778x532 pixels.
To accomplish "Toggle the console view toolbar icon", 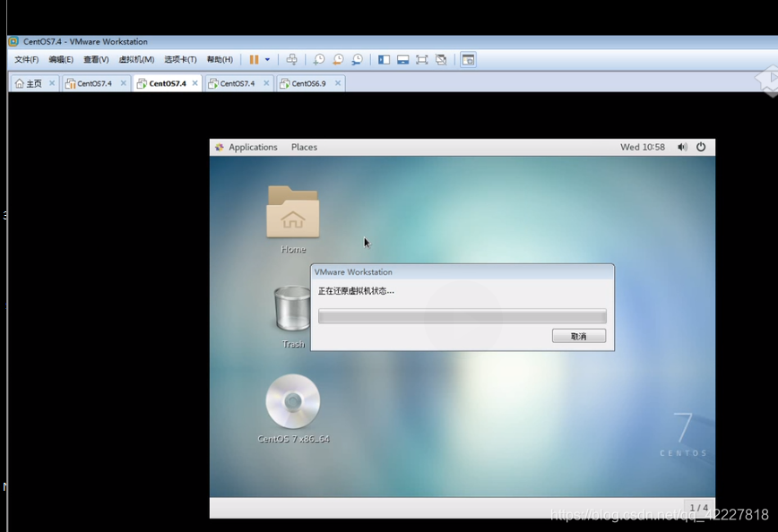I will point(468,59).
